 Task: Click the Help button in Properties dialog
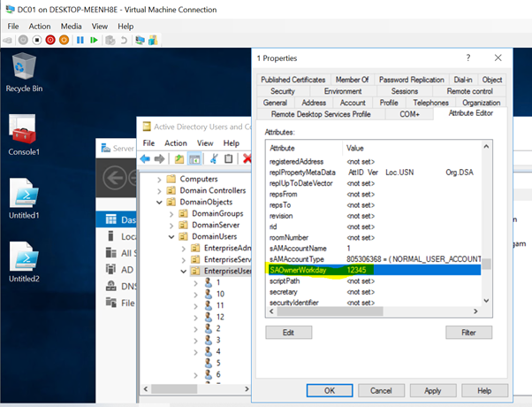pyautogui.click(x=484, y=390)
